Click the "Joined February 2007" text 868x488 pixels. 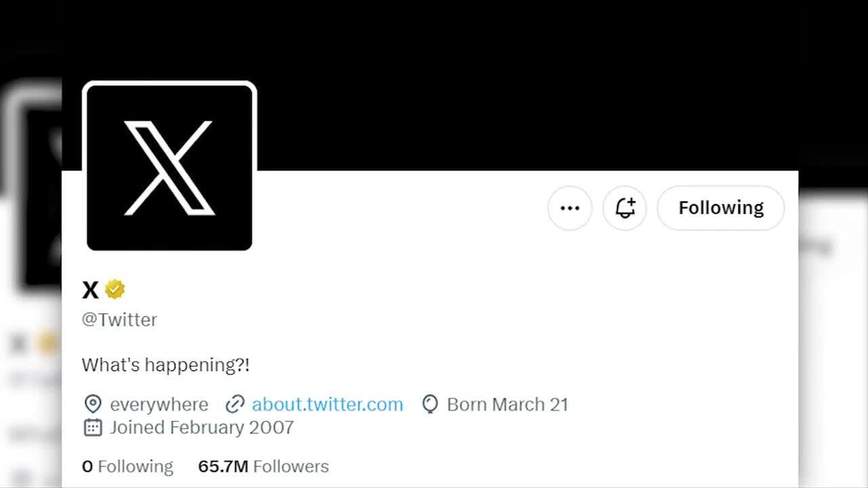[x=201, y=428]
